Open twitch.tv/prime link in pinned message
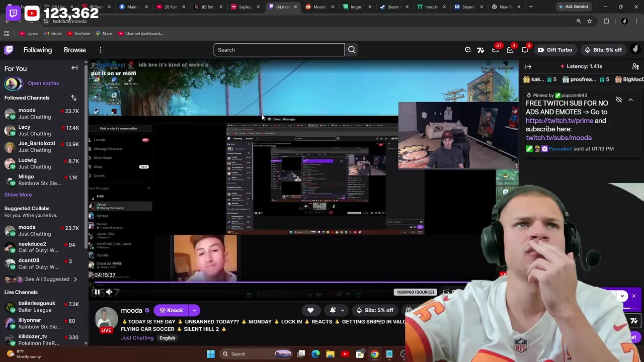Viewport: 644px width, 362px height. 559,121
